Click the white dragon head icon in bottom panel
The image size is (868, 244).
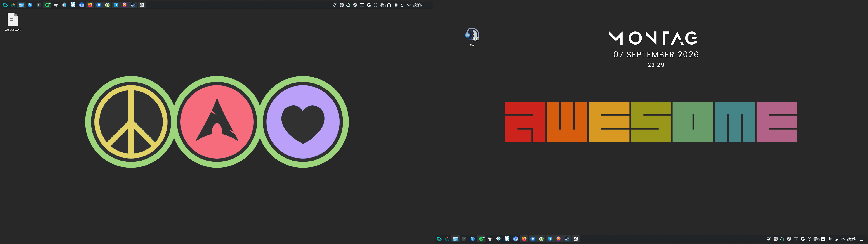(x=490, y=239)
